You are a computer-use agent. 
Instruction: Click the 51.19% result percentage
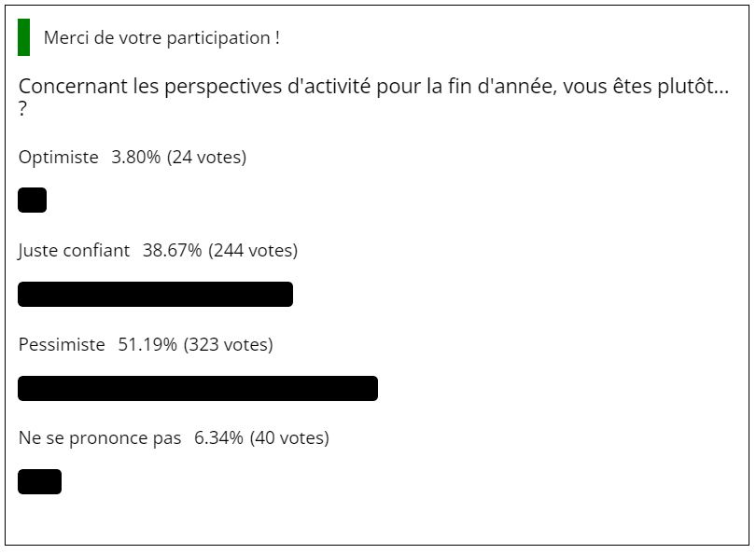147,345
